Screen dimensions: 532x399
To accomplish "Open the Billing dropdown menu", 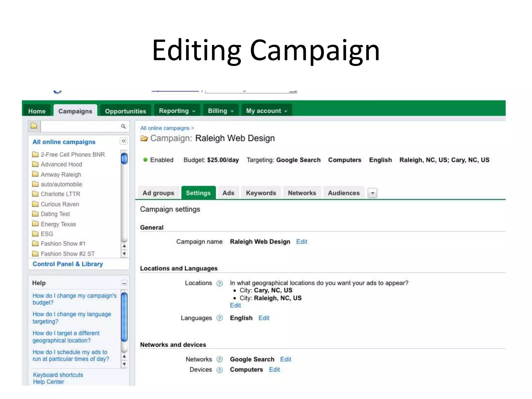I will coord(221,111).
